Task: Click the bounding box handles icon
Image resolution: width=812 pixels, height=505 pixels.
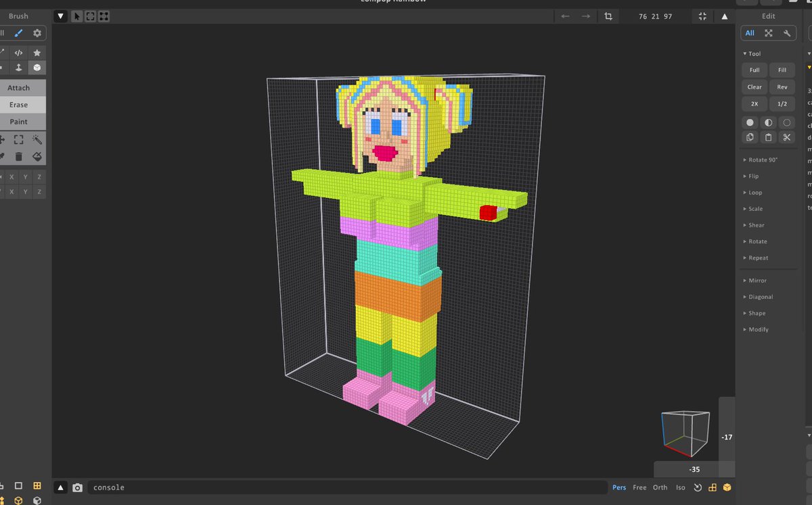Action: [x=104, y=16]
